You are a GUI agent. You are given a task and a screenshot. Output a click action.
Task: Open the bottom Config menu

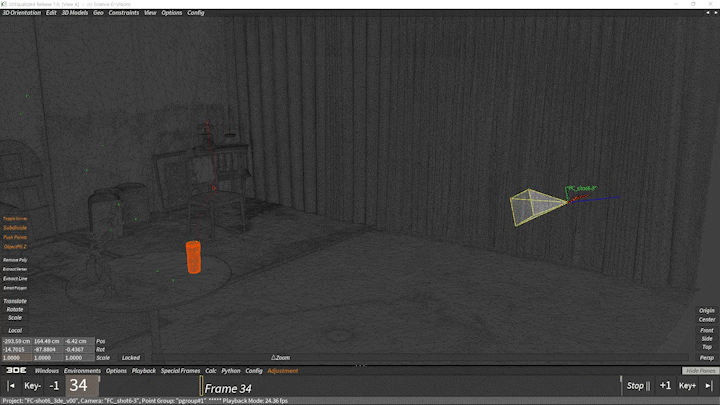[254, 371]
